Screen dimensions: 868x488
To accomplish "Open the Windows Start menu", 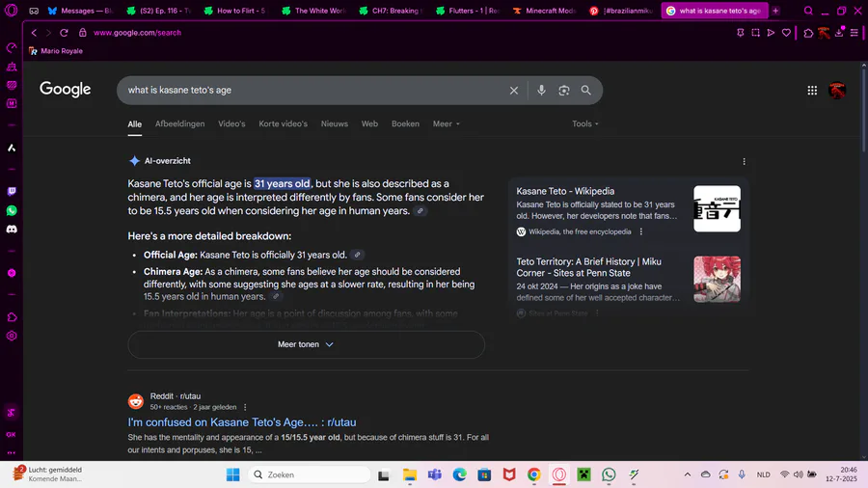I will click(x=233, y=474).
